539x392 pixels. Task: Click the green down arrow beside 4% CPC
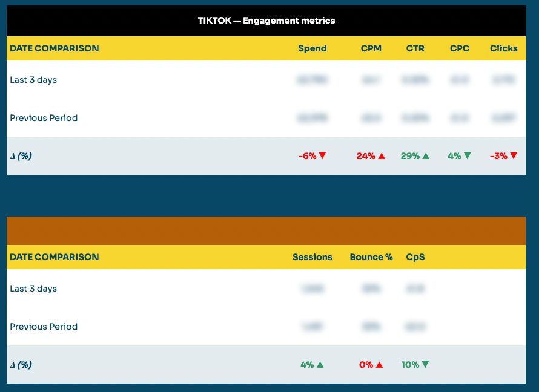[x=468, y=156]
